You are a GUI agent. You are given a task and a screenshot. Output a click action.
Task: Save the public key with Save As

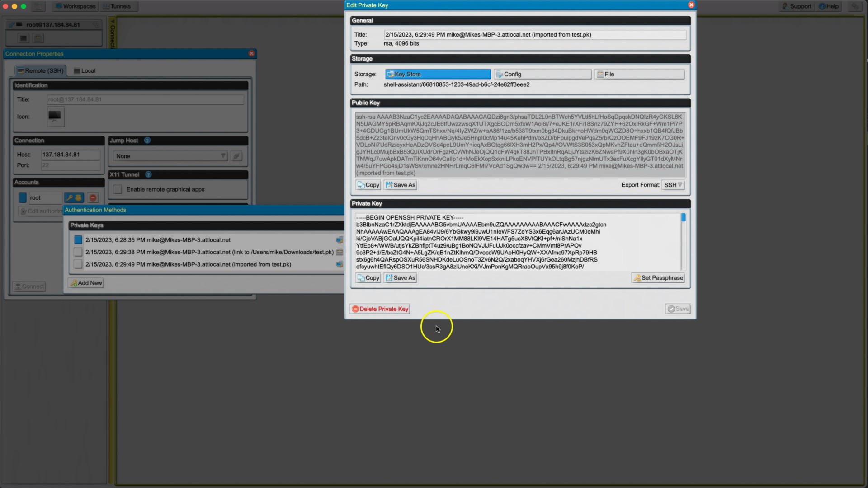click(400, 185)
